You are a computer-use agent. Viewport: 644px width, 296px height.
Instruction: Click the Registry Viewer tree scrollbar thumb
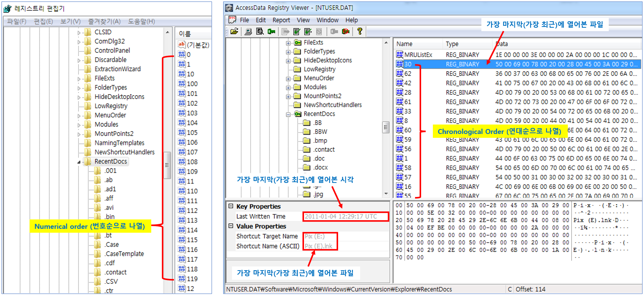click(386, 128)
